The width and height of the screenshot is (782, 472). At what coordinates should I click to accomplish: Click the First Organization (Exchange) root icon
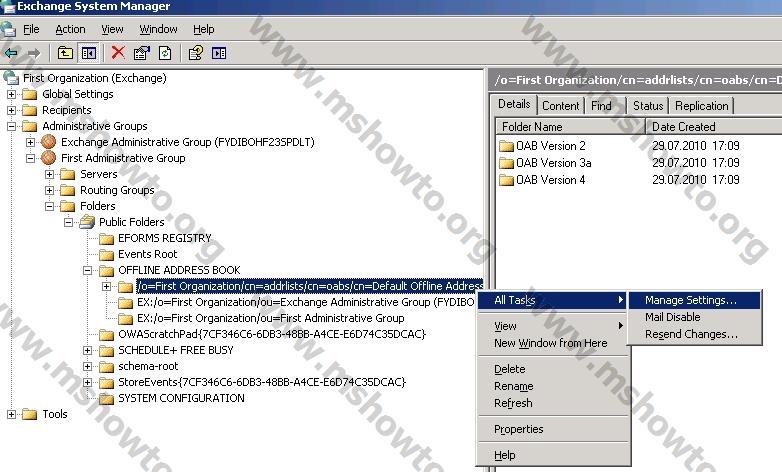(11, 78)
